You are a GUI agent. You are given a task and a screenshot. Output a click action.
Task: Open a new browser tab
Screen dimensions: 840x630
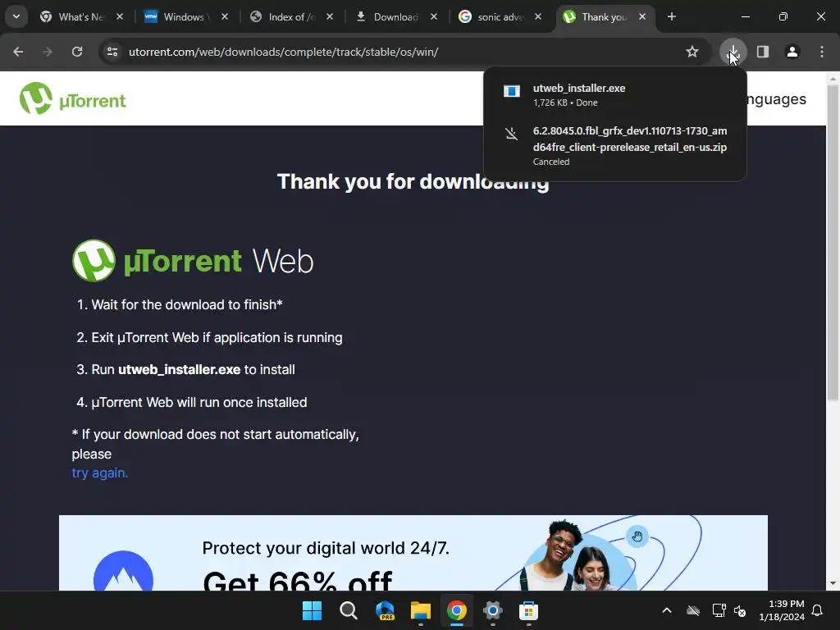pos(671,16)
